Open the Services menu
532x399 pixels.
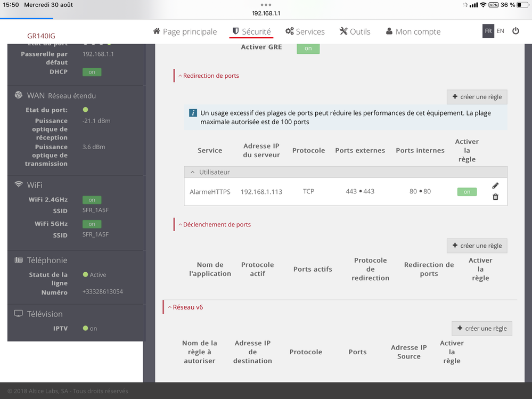coord(305,31)
